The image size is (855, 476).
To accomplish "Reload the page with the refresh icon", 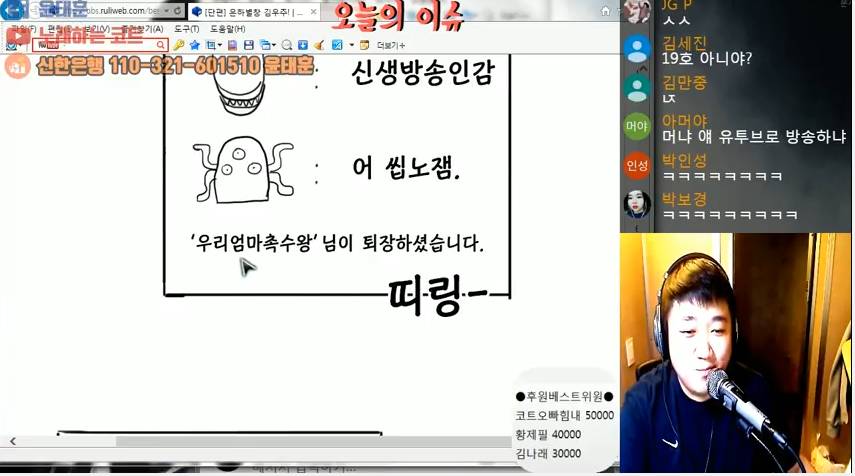I will coord(177,10).
